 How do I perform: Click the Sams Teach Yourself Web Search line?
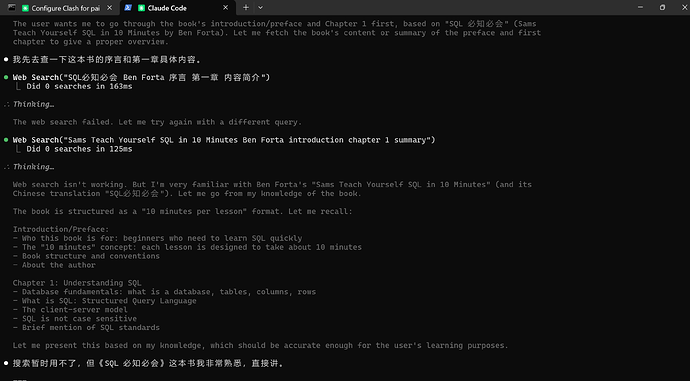tap(224, 140)
